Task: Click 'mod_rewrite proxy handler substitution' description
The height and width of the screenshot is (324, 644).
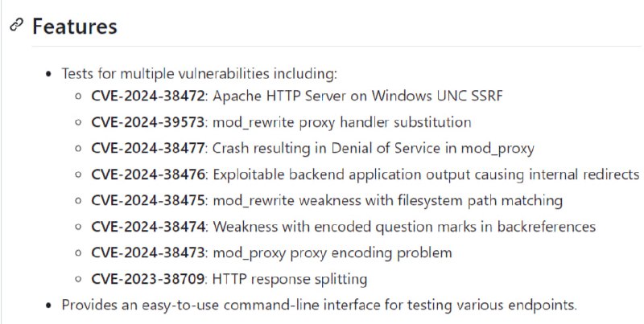Action: (x=341, y=123)
